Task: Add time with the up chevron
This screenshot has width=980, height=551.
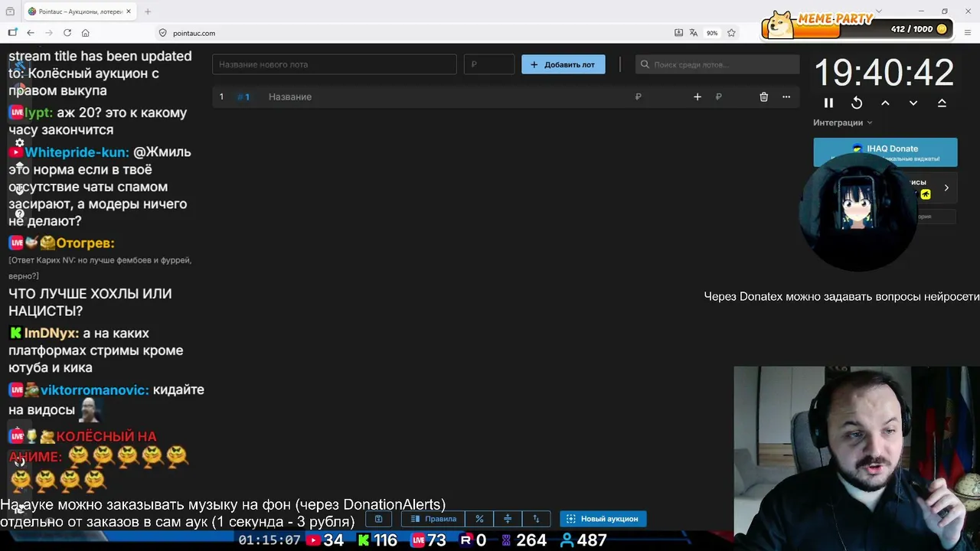Action: point(885,103)
